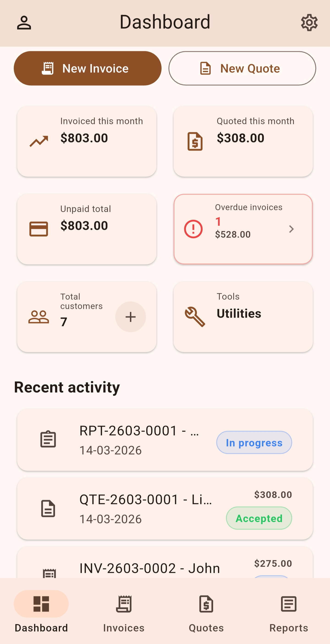Expand overdue invoices with chevron arrow

tap(291, 229)
